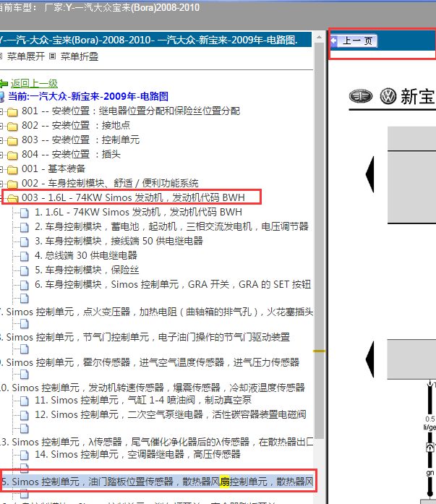The height and width of the screenshot is (504, 436).
Task: Click folder icon of 804 entry
Action: pos(12,155)
